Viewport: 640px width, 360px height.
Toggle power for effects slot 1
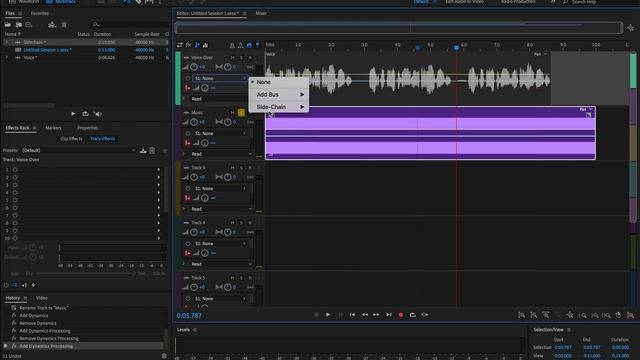point(15,169)
